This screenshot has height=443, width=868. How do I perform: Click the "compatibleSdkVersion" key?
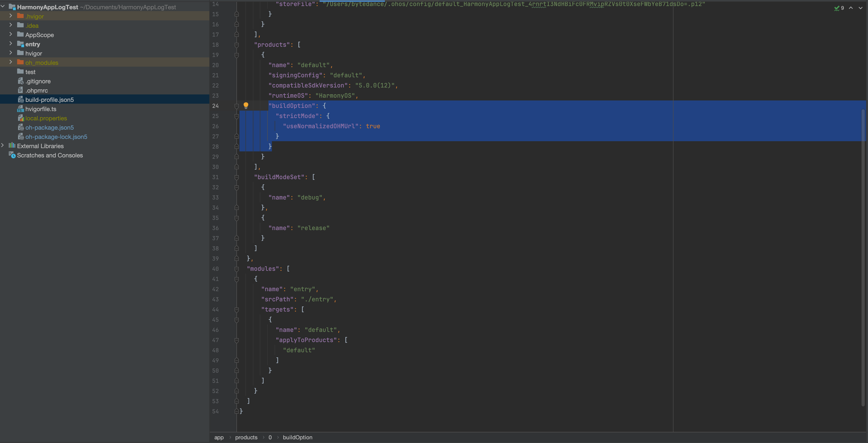(x=308, y=85)
